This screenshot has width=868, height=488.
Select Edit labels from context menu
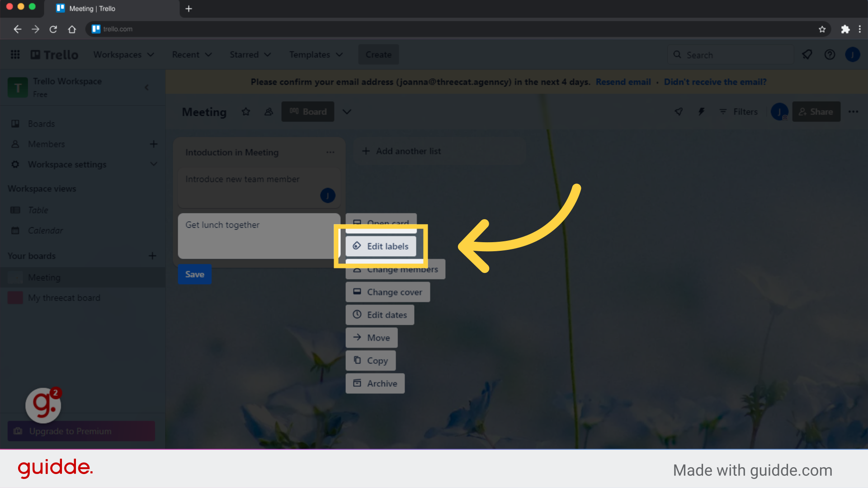coord(381,246)
